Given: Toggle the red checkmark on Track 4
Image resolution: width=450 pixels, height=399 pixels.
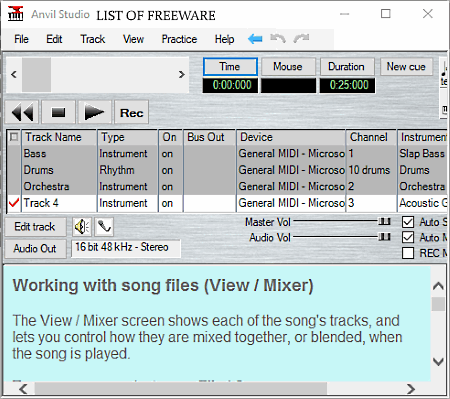Looking at the screenshot, I should coord(14,203).
